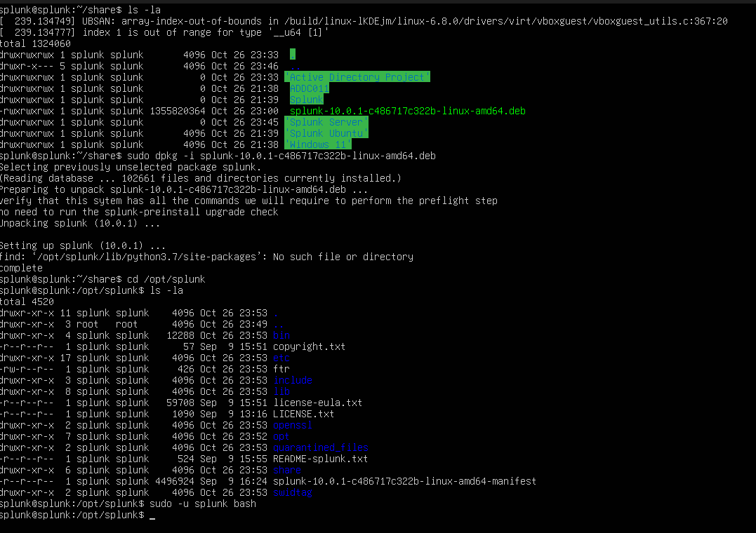Image resolution: width=756 pixels, height=533 pixels.
Task: Select the 'Active Directory Project' directory
Action: coord(357,76)
